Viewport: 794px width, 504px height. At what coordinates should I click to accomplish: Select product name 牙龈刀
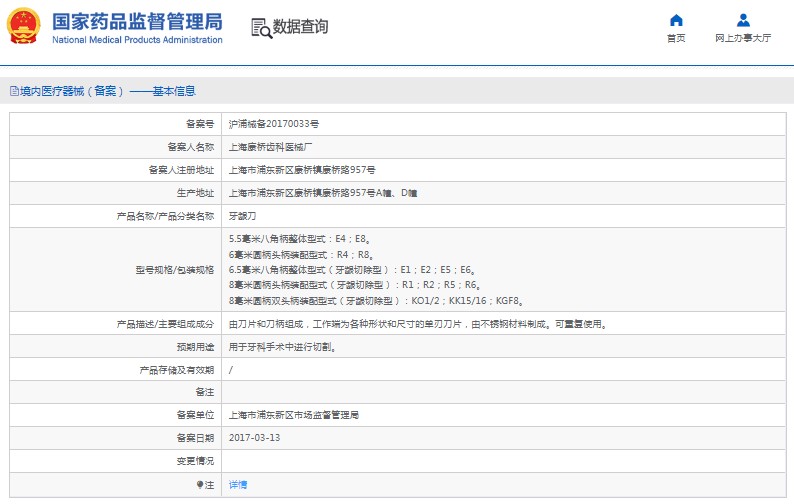coord(242,216)
